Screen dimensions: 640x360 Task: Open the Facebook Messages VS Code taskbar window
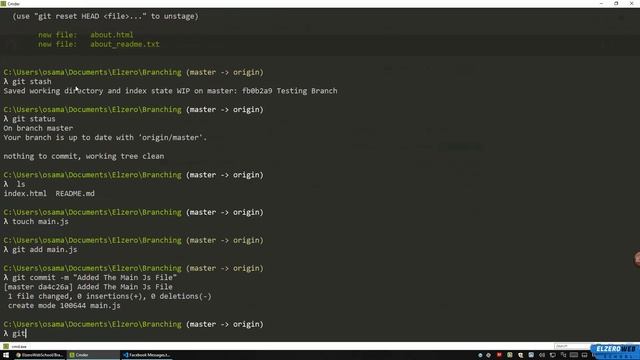(147, 355)
